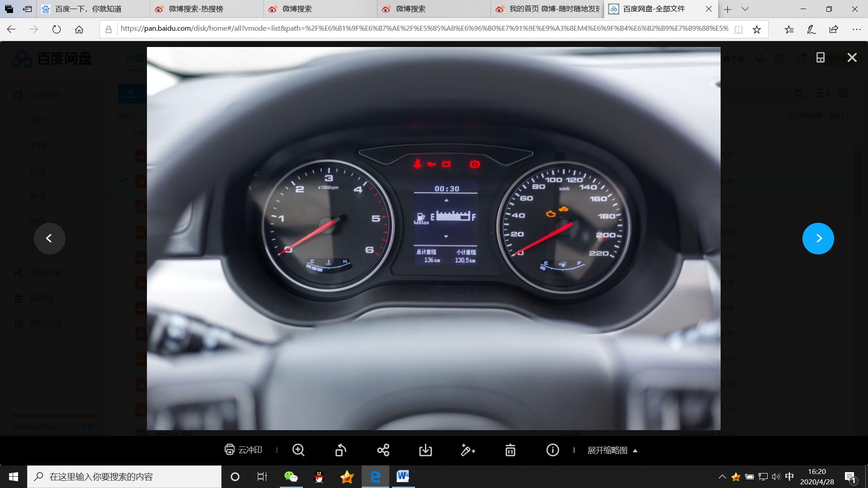Click the cloud print 云冲印 button
Image resolution: width=868 pixels, height=488 pixels.
[x=243, y=450]
